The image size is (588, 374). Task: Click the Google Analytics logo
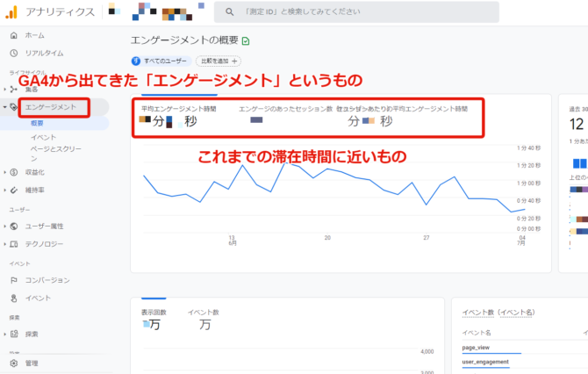tap(11, 12)
